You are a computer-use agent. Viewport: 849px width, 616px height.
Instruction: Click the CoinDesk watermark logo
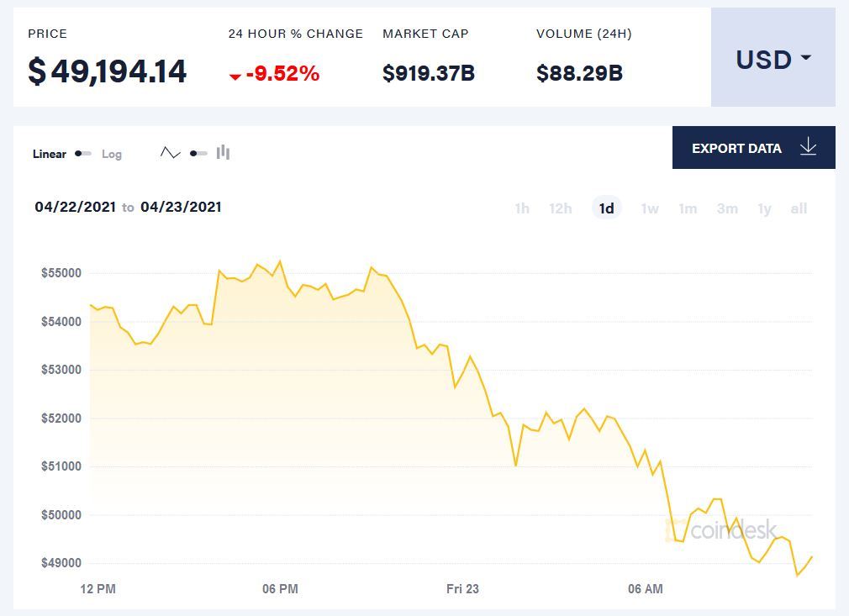point(721,530)
